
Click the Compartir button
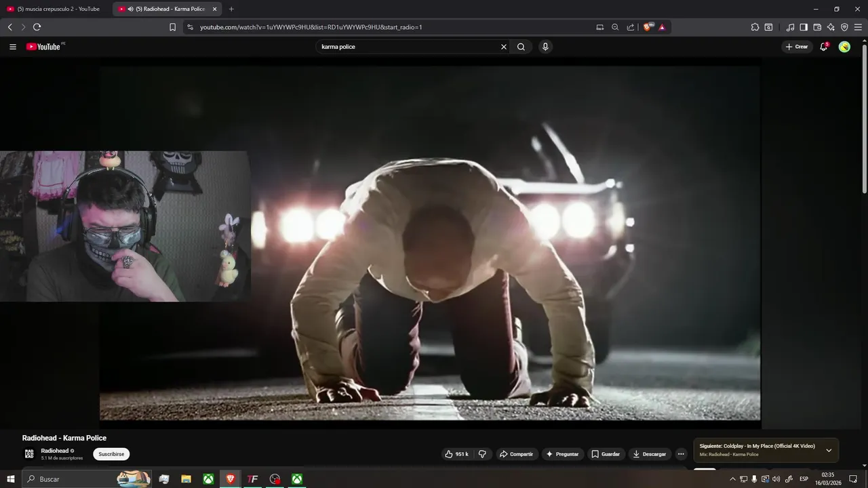pos(516,454)
